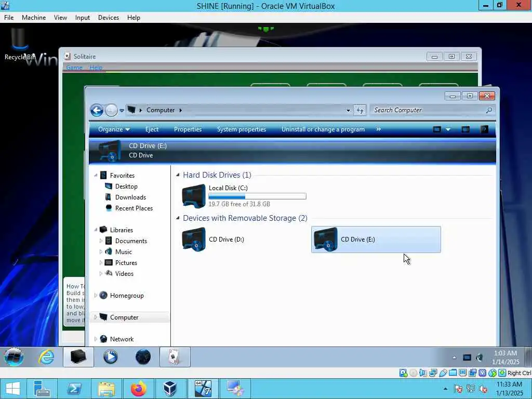Open Windows Media Player on guest taskbar
This screenshot has width=532, height=399.
click(x=110, y=357)
